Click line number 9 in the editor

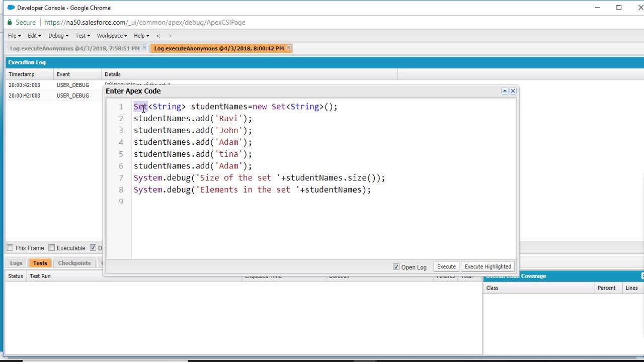pyautogui.click(x=121, y=202)
